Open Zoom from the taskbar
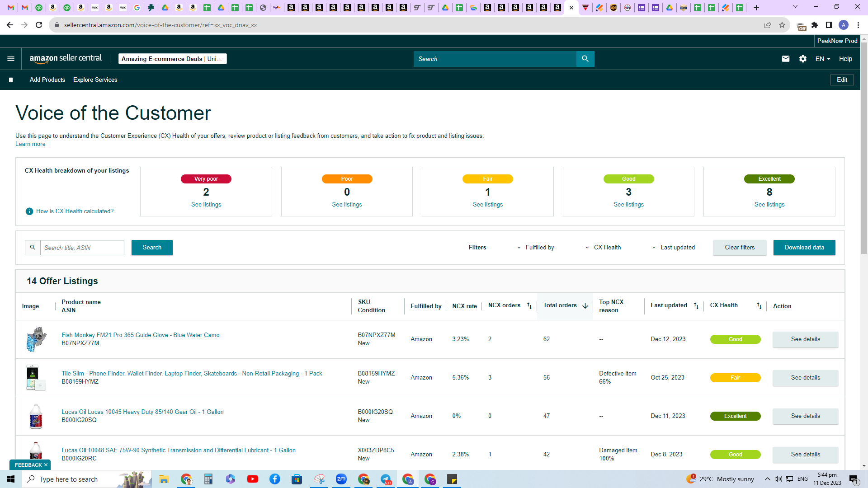This screenshot has height=488, width=868. pyautogui.click(x=341, y=479)
